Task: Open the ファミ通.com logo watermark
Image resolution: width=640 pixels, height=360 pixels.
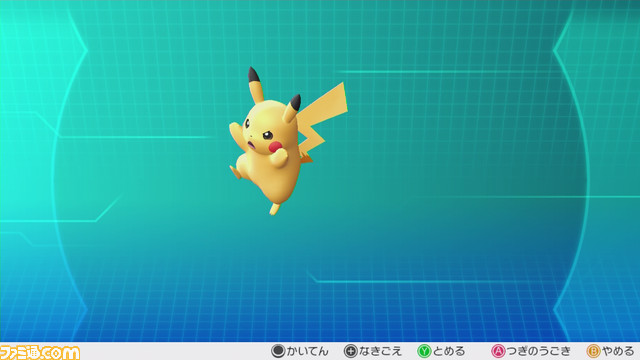Action: 40,352
